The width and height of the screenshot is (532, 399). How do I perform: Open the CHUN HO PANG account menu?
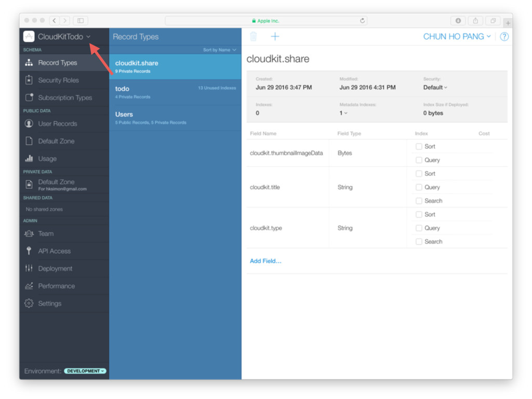click(457, 37)
